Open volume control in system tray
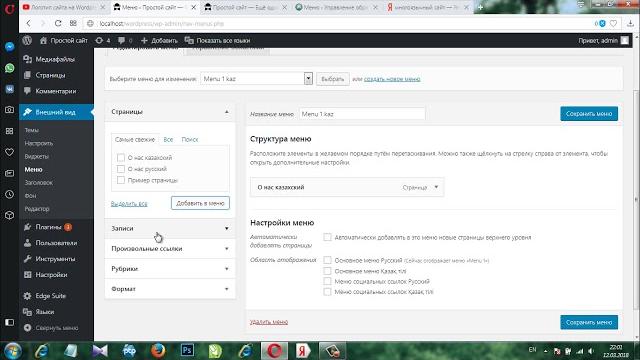The image size is (640, 360). coord(591,351)
